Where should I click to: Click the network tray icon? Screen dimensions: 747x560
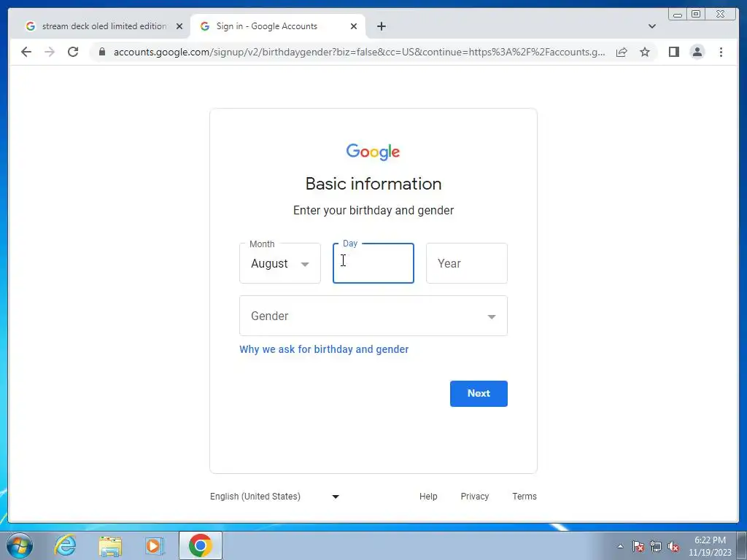point(656,546)
